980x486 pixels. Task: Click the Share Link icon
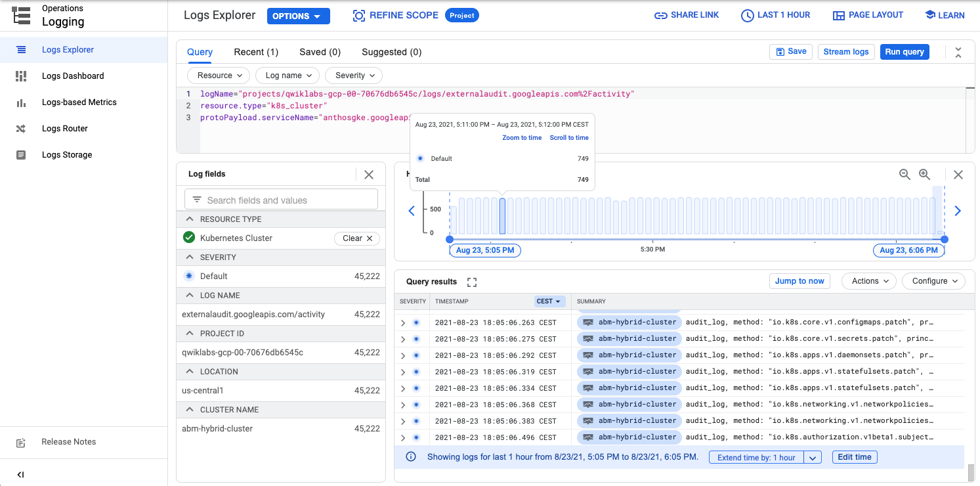click(x=661, y=15)
